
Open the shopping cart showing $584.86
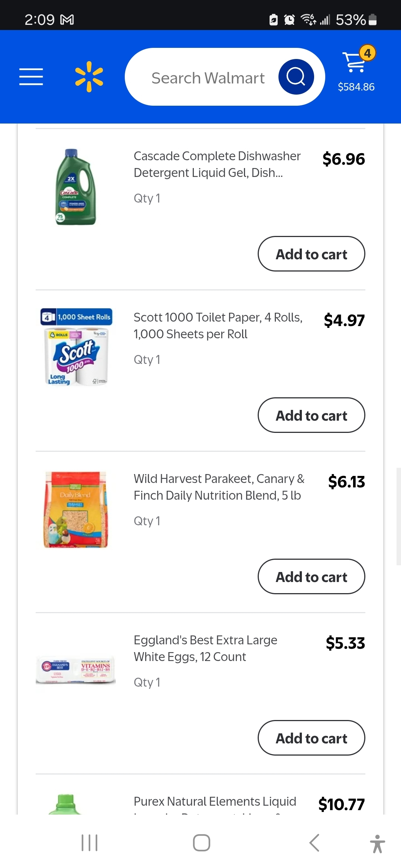[x=356, y=69]
